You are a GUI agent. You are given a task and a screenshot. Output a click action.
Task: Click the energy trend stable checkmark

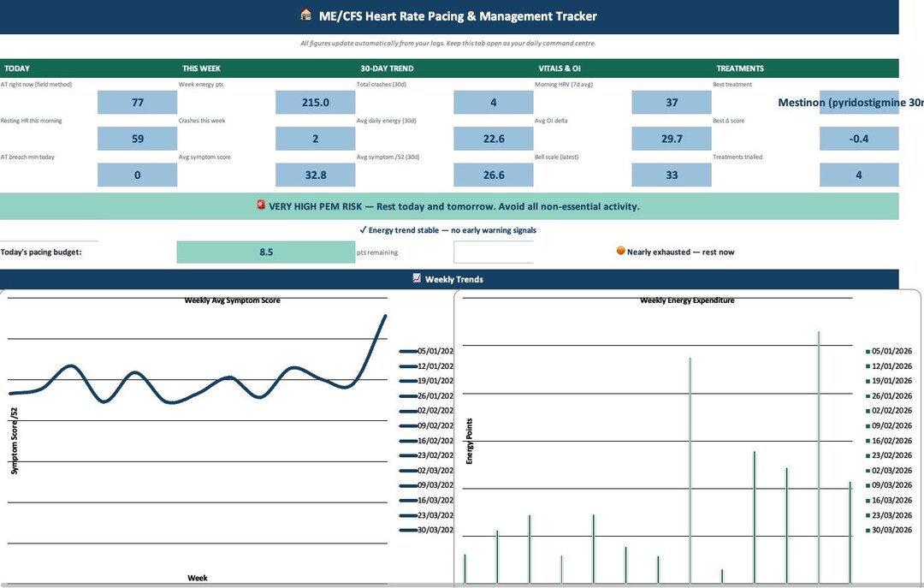[363, 230]
